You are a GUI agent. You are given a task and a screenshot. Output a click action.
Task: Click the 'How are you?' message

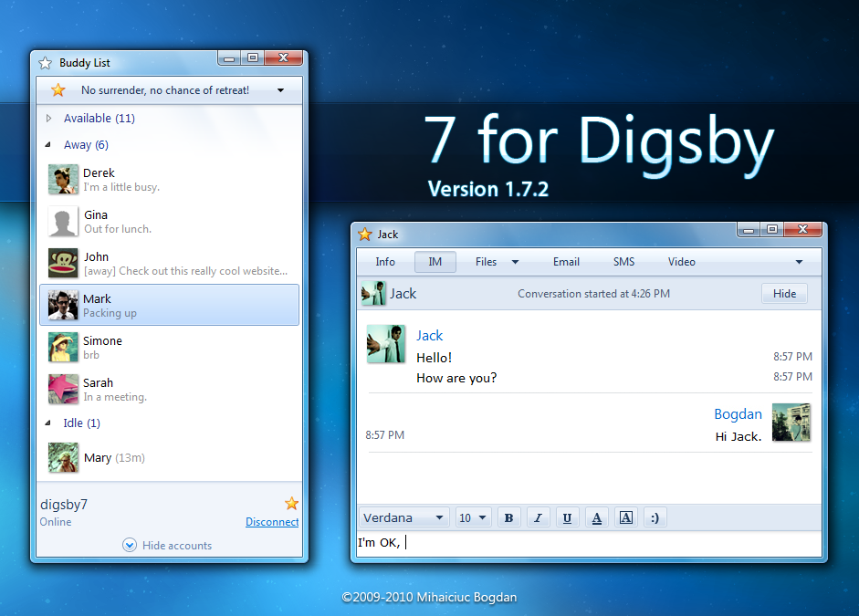[456, 378]
